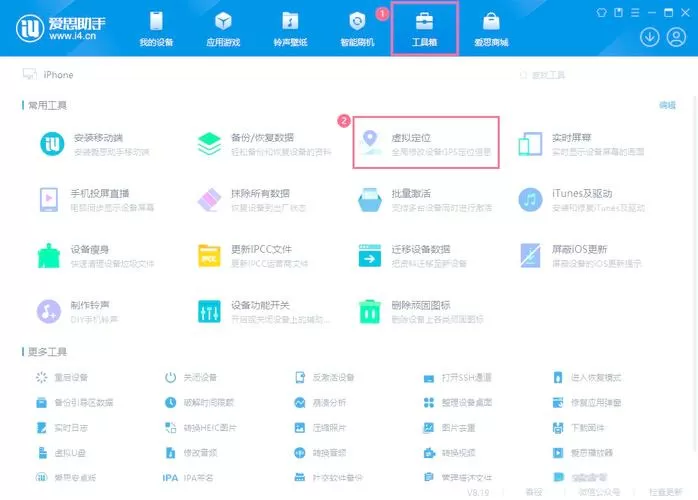Screen dimensions: 698x500
Task: Open 备份引导区数据 tool
Action: [74, 402]
